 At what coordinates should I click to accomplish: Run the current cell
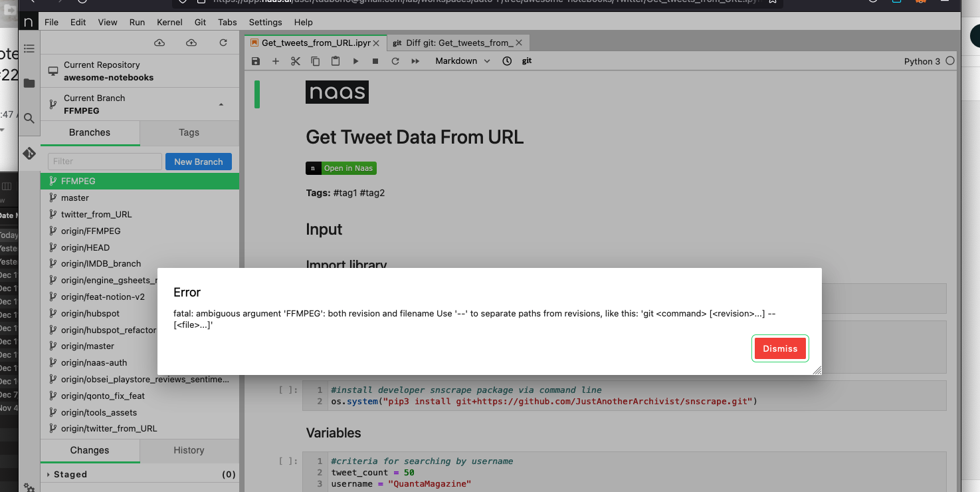[x=355, y=61]
